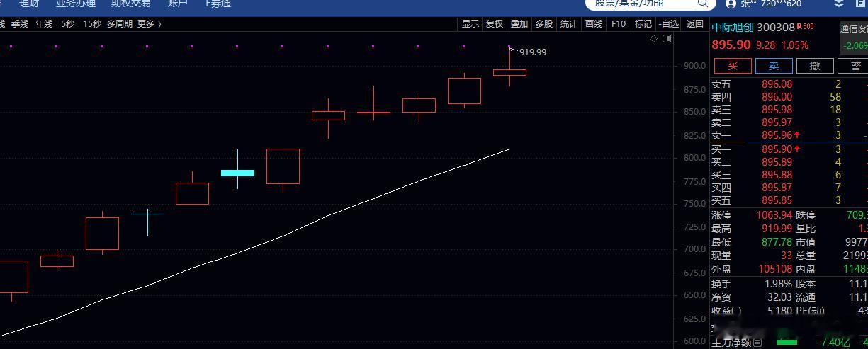The image size is (868, 349).
Task: Click the 最高 value 919.99 in quote panel
Action: click(777, 229)
